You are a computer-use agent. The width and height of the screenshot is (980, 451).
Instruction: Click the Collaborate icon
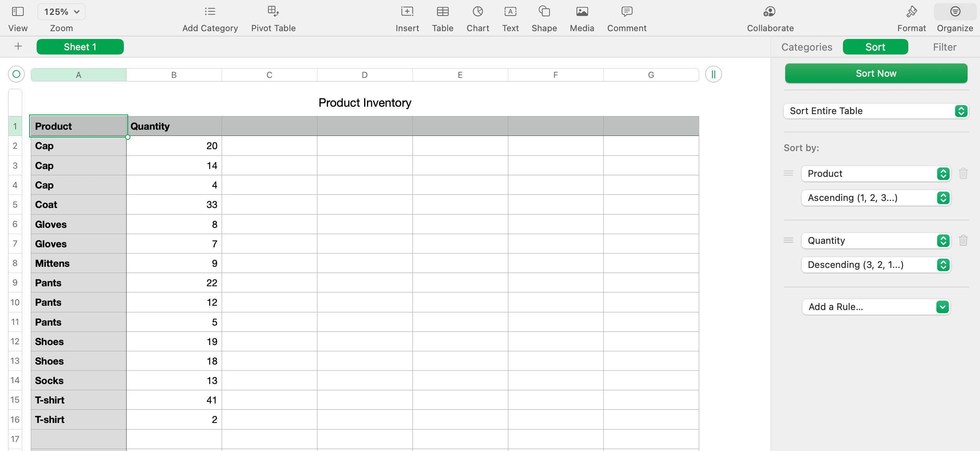pyautogui.click(x=770, y=12)
